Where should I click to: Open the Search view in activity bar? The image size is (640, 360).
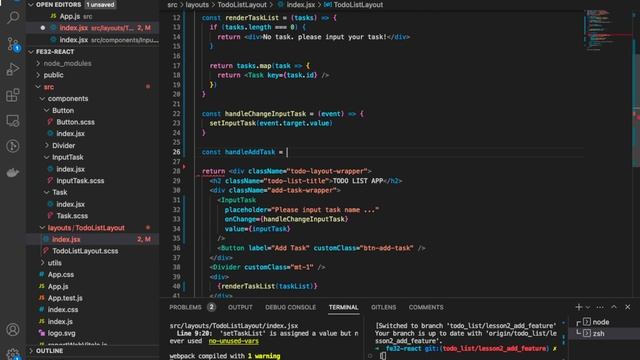pos(13,18)
